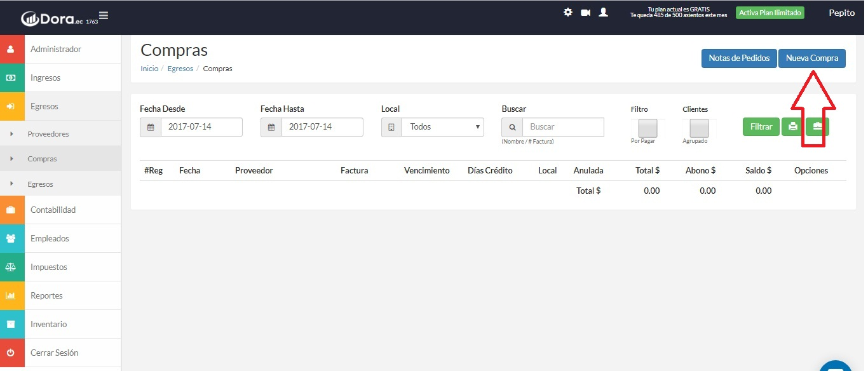Click the magnifier icon beside Buscar field
The width and height of the screenshot is (868, 371).
[512, 127]
